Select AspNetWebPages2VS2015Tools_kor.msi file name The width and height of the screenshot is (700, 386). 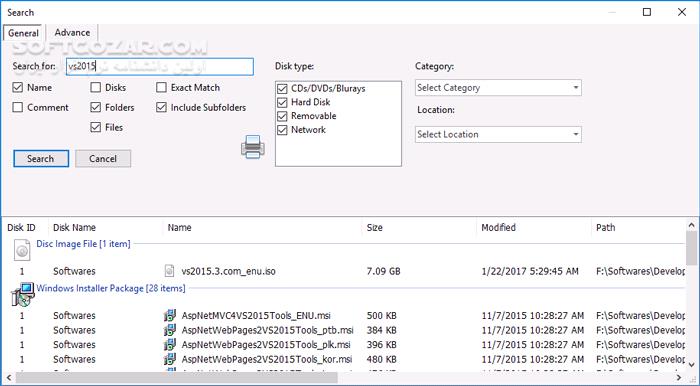click(x=267, y=359)
